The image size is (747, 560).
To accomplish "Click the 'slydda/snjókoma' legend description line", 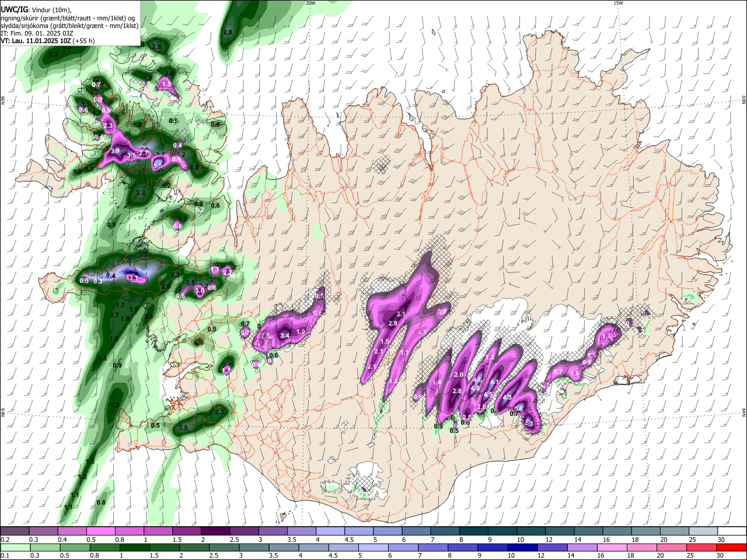I will 69,26.
